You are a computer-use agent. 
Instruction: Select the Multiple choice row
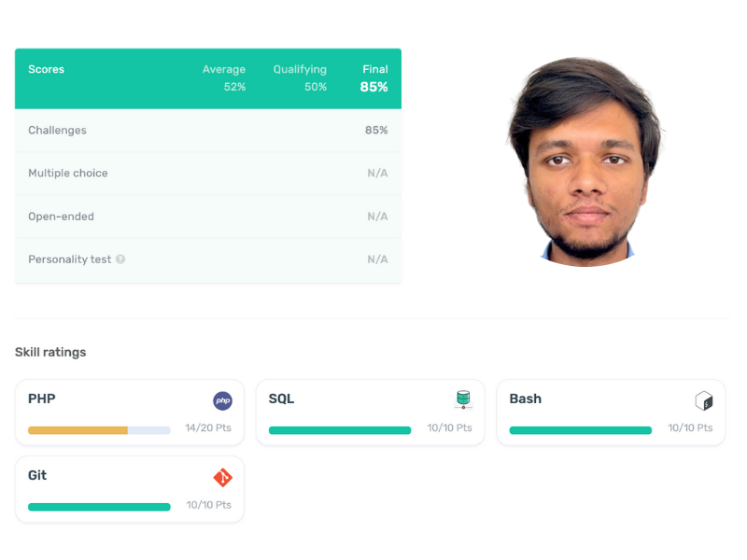(208, 174)
